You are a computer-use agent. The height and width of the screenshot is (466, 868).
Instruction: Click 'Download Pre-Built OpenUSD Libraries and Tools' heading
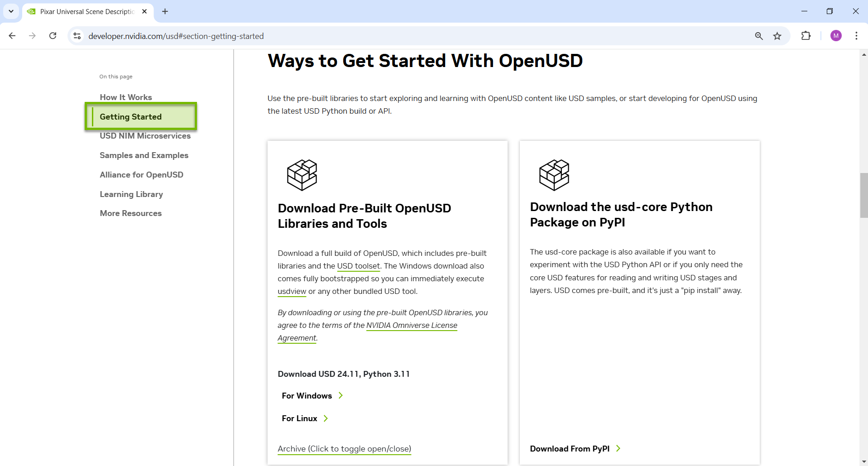click(364, 216)
